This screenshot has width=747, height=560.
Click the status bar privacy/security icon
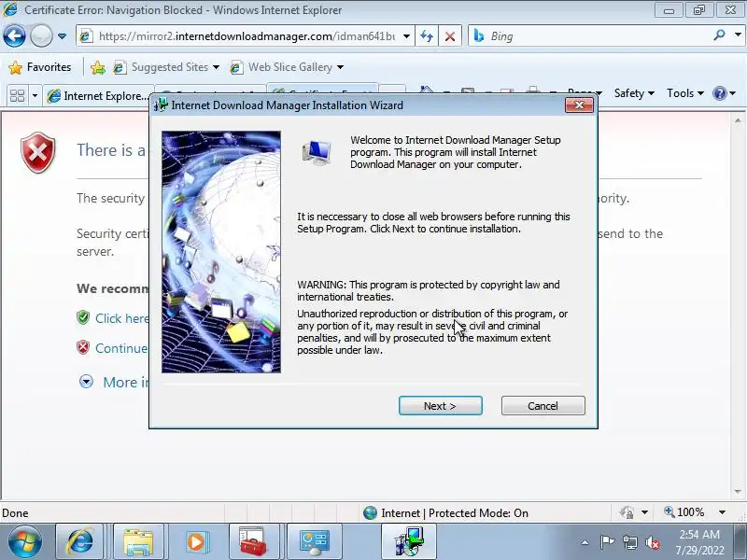click(x=627, y=512)
